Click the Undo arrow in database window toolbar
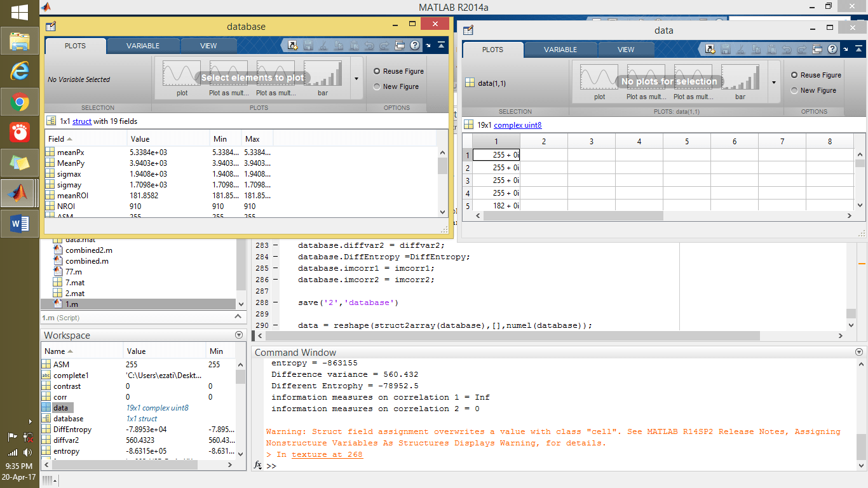 pos(369,45)
